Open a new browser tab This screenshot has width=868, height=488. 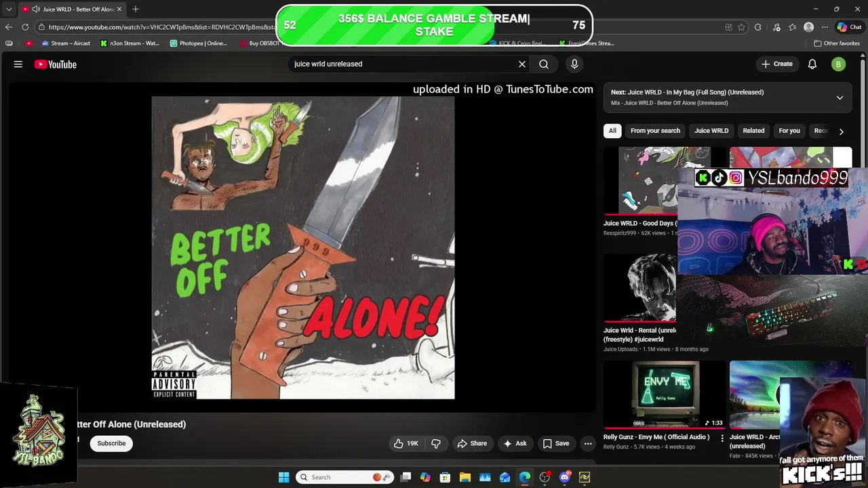pyautogui.click(x=136, y=9)
